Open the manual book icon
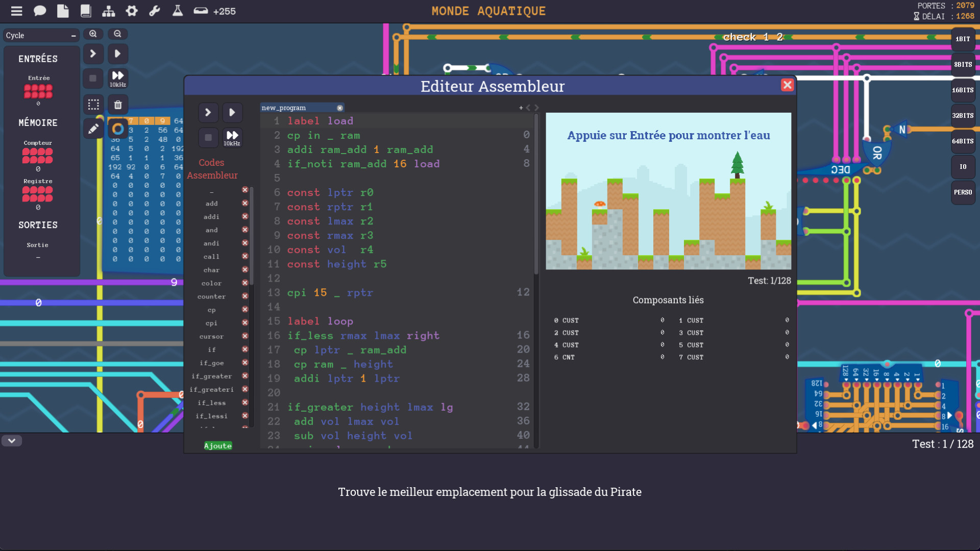 coord(86,11)
